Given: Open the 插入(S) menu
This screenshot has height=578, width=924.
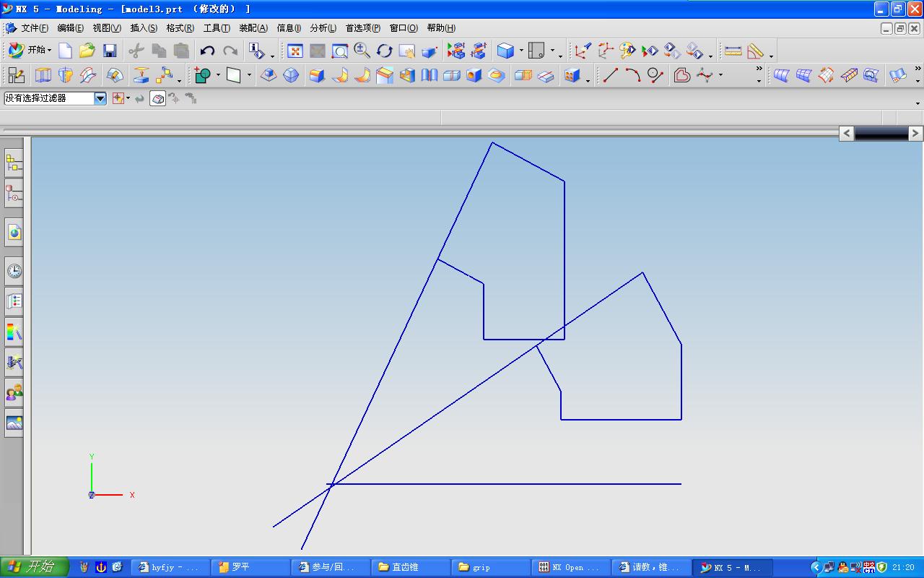Looking at the screenshot, I should [x=144, y=28].
